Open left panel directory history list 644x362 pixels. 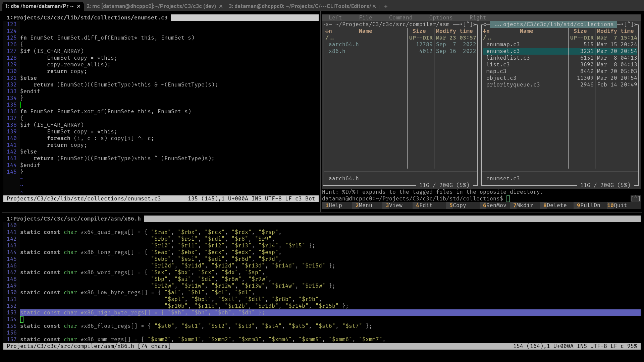[468, 24]
